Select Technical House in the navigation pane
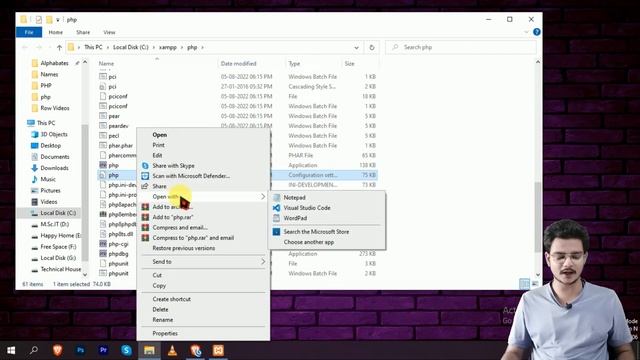Screen dimensions: 640x360 [60, 269]
